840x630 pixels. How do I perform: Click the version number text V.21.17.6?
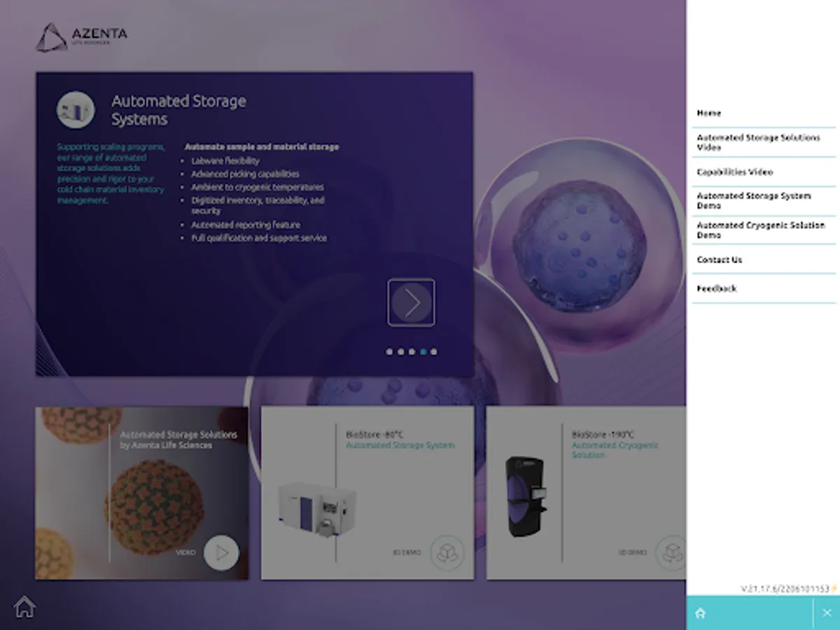pyautogui.click(x=785, y=589)
